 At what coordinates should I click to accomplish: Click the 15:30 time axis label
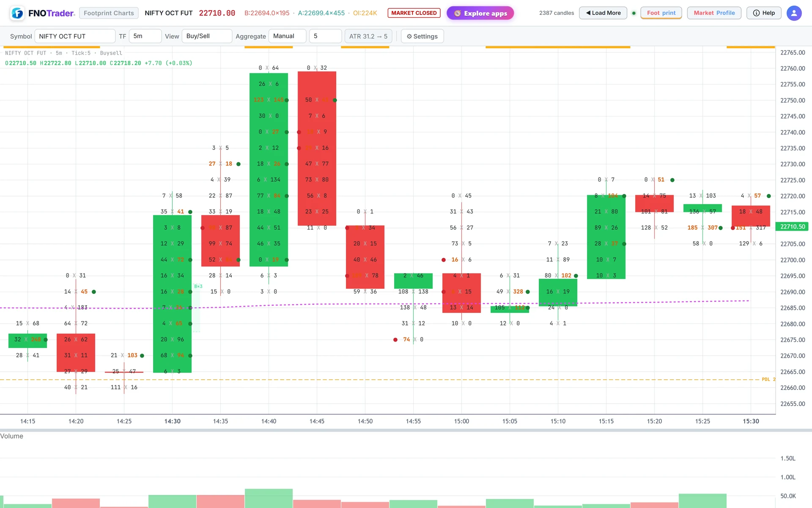click(x=751, y=421)
